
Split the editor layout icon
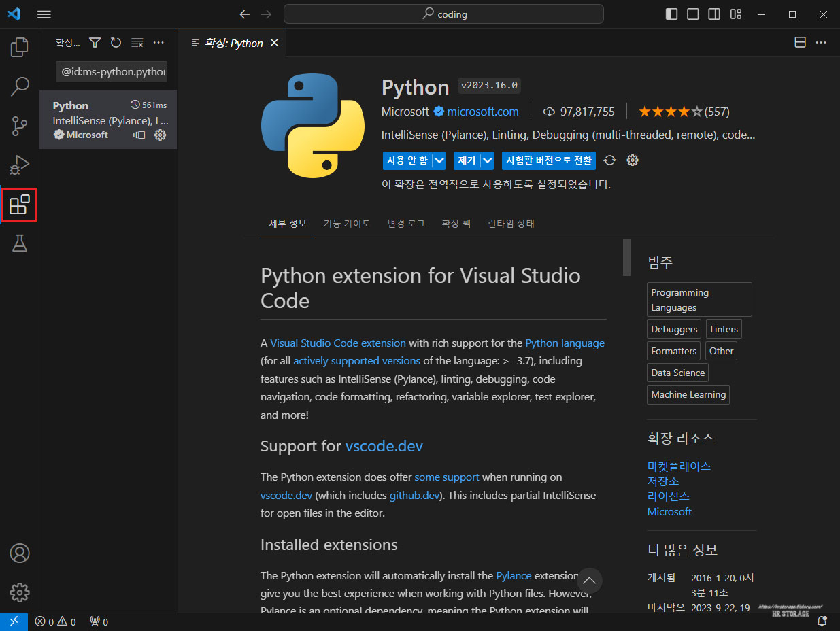pyautogui.click(x=801, y=43)
